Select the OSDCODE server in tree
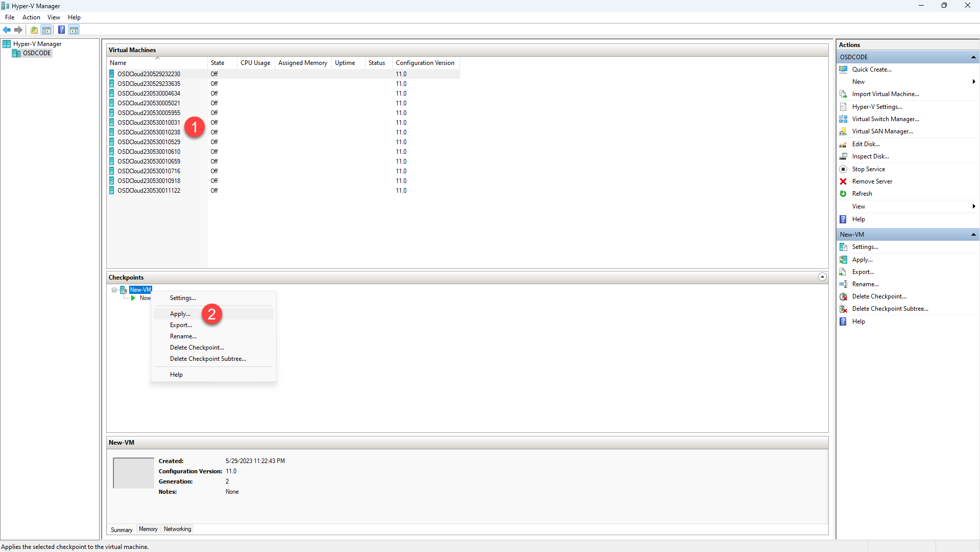 pos(37,53)
